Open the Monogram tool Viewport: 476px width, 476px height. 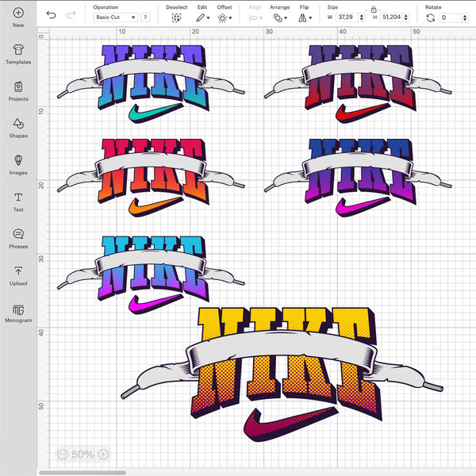click(18, 313)
